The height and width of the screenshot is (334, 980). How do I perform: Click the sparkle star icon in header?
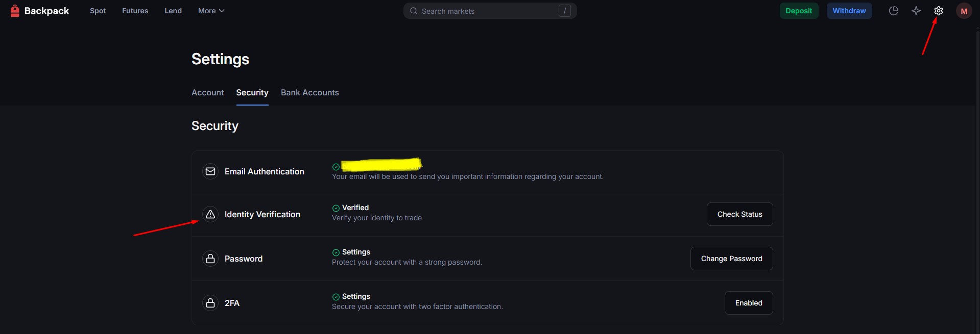point(916,11)
